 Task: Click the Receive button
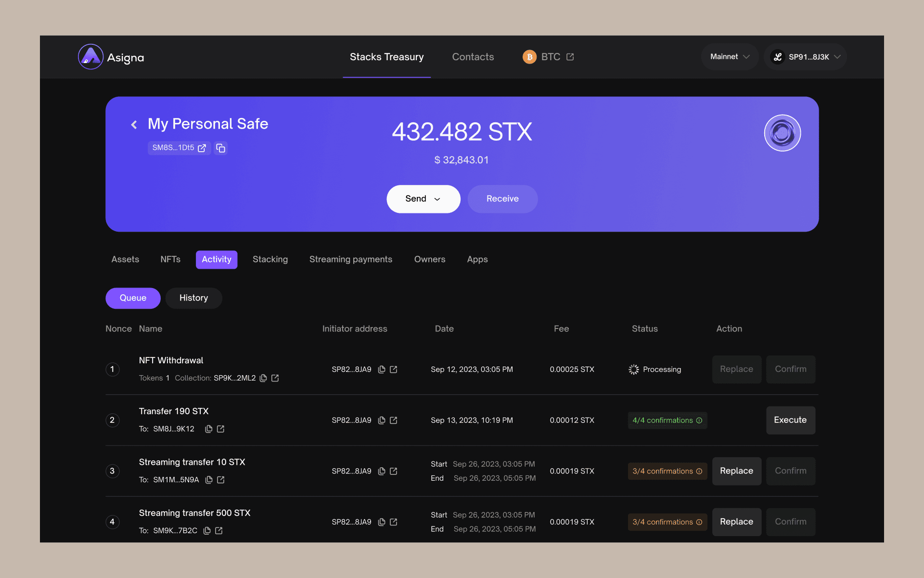pos(502,199)
